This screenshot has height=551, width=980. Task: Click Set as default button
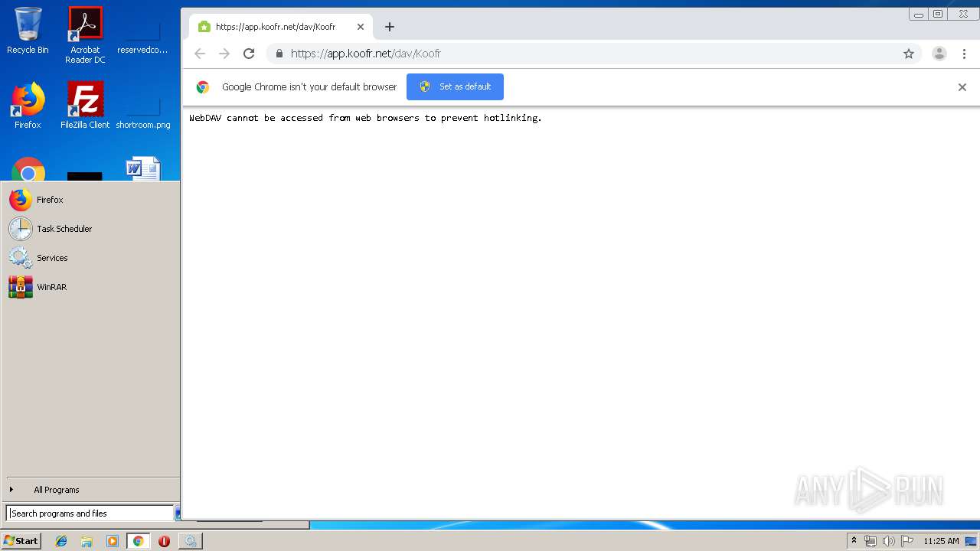tap(455, 86)
